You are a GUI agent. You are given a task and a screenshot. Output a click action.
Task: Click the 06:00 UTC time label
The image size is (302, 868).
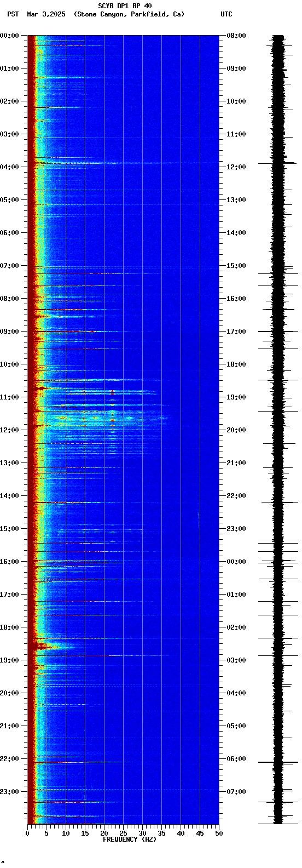point(236,759)
